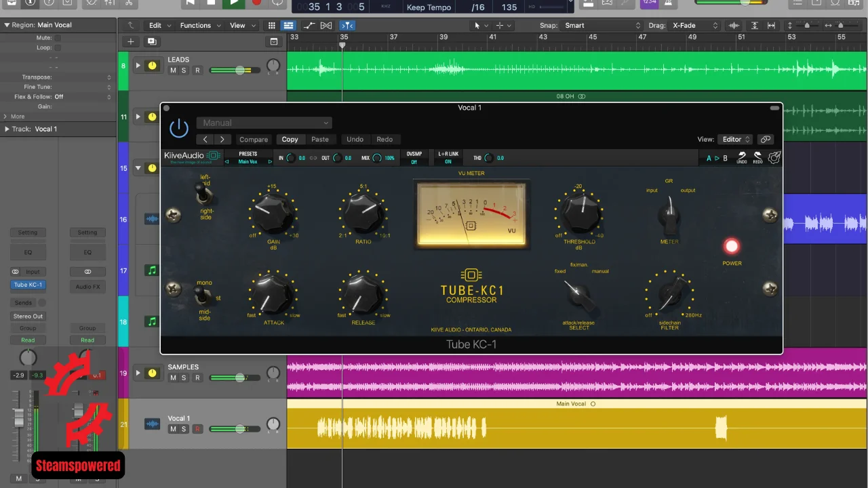Click the attack/release SELECT knob

pyautogui.click(x=578, y=294)
